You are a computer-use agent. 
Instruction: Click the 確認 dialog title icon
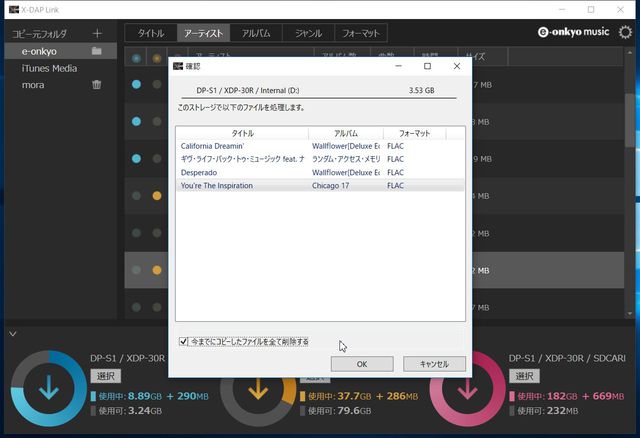click(178, 66)
